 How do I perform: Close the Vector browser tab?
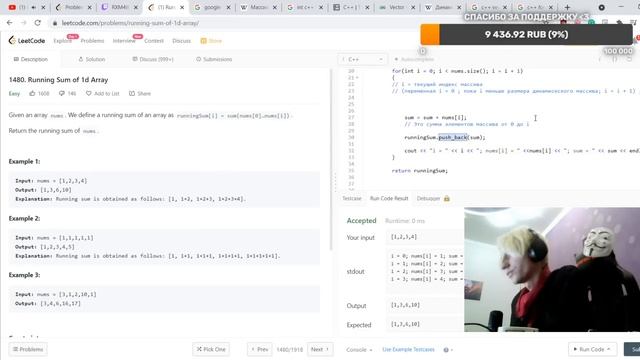pos(413,7)
